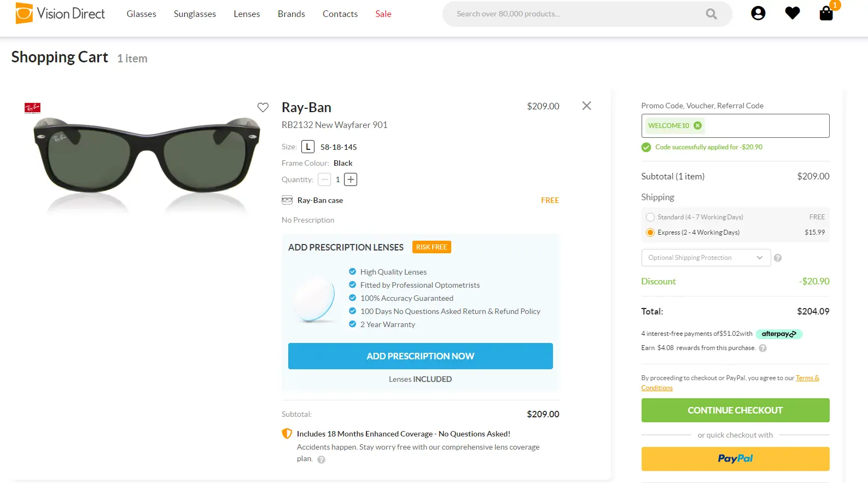This screenshot has height=483, width=868.
Task: Expand Optional Shipping Protection dropdown
Action: pyautogui.click(x=706, y=258)
